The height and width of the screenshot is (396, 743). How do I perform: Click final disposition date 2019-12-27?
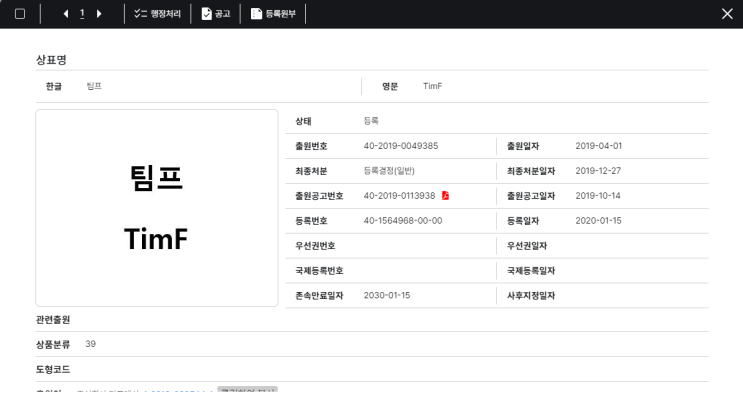(x=598, y=171)
